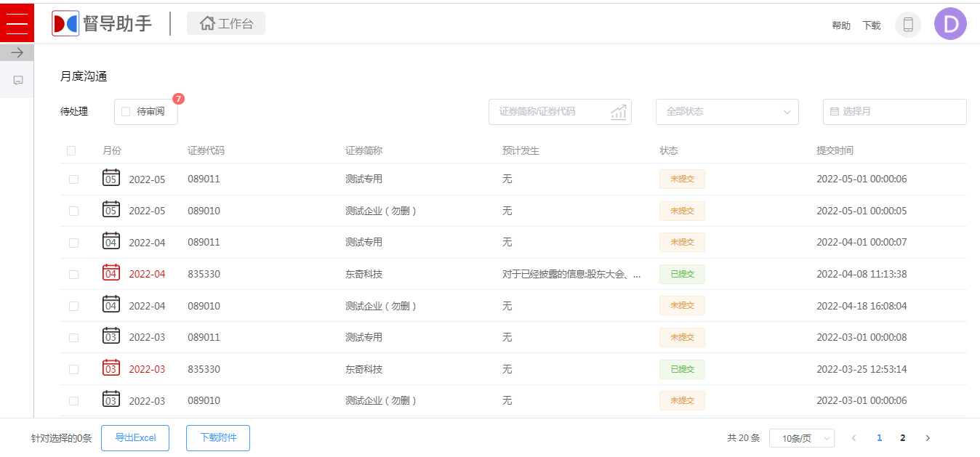Open the 选择月 month picker
The image size is (980, 457).
point(895,112)
